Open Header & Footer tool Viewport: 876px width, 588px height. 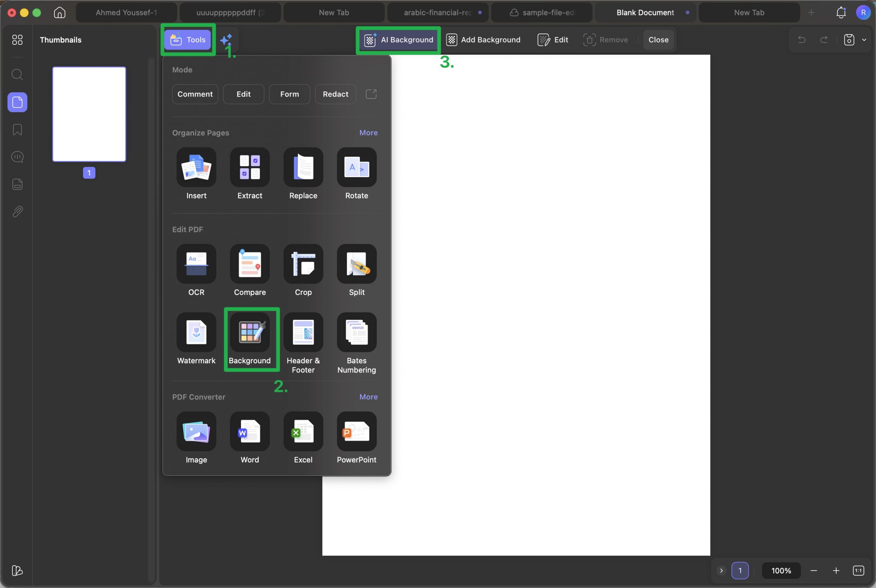pyautogui.click(x=303, y=343)
